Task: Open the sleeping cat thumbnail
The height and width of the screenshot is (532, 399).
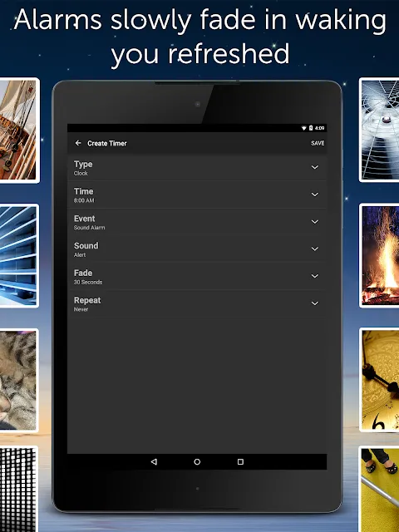Action: click(x=18, y=381)
